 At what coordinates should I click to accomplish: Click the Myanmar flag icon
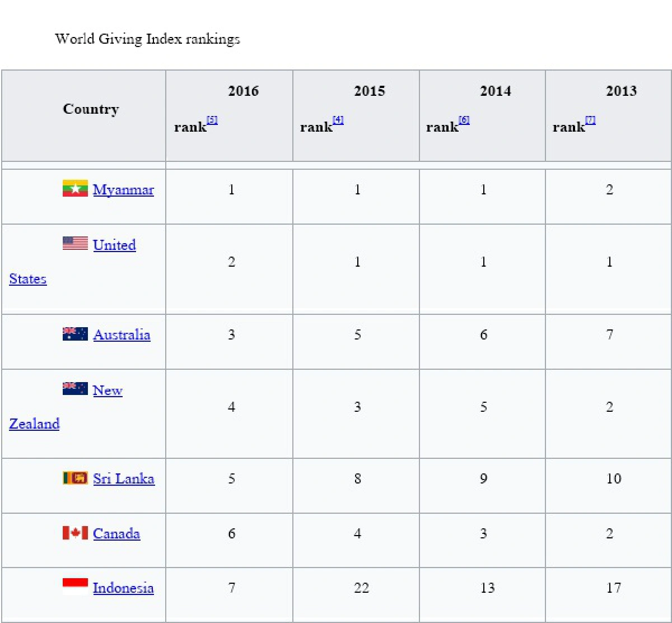click(x=75, y=188)
